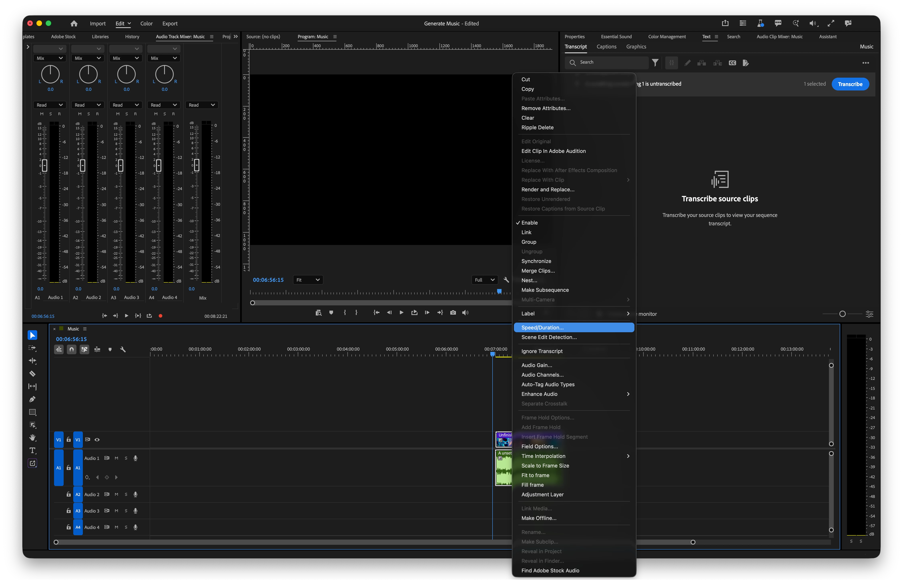
Task: Open the Workspaces icon in title bar
Action: 743,23
